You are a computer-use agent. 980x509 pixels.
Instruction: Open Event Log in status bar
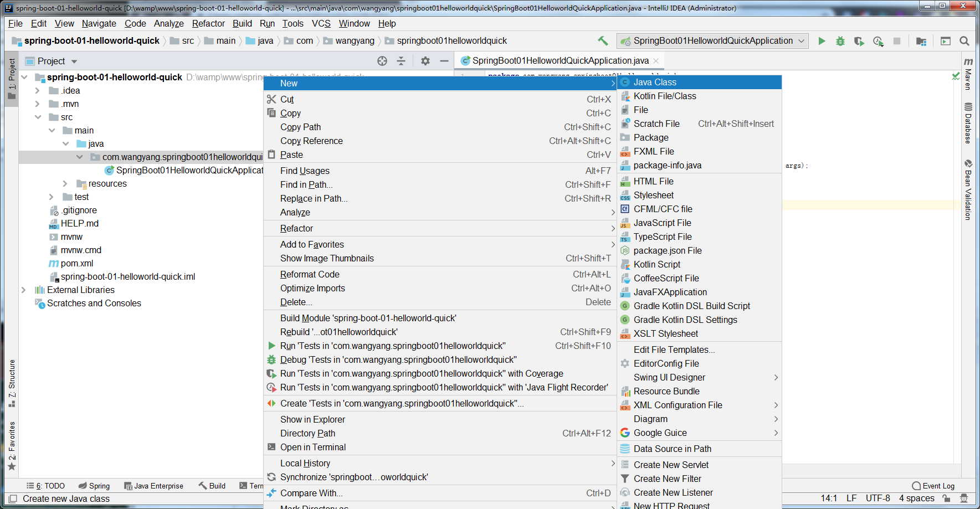(933, 486)
